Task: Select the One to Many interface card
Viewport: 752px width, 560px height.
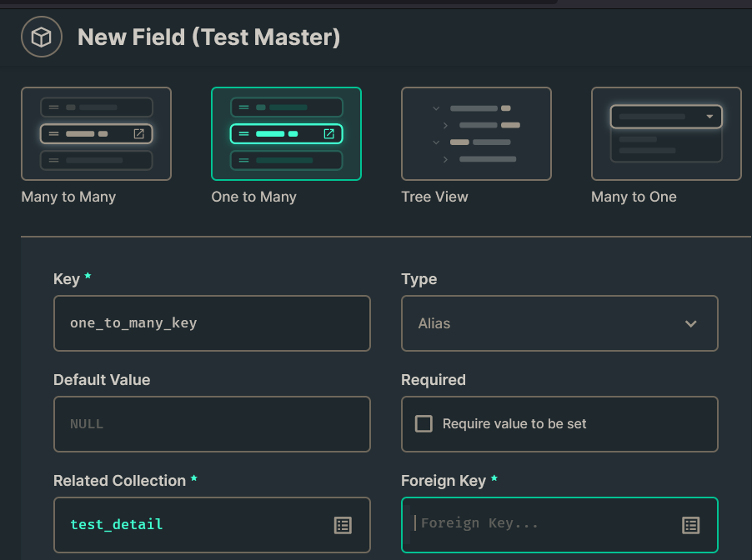Action: [286, 134]
